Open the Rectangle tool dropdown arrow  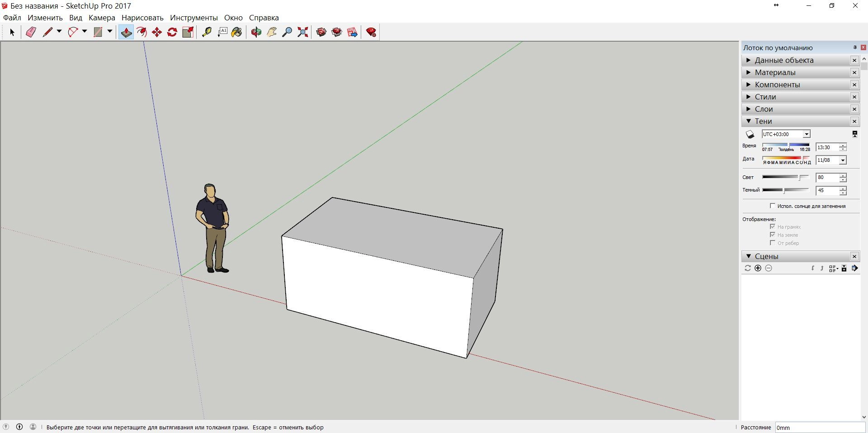[x=109, y=32]
